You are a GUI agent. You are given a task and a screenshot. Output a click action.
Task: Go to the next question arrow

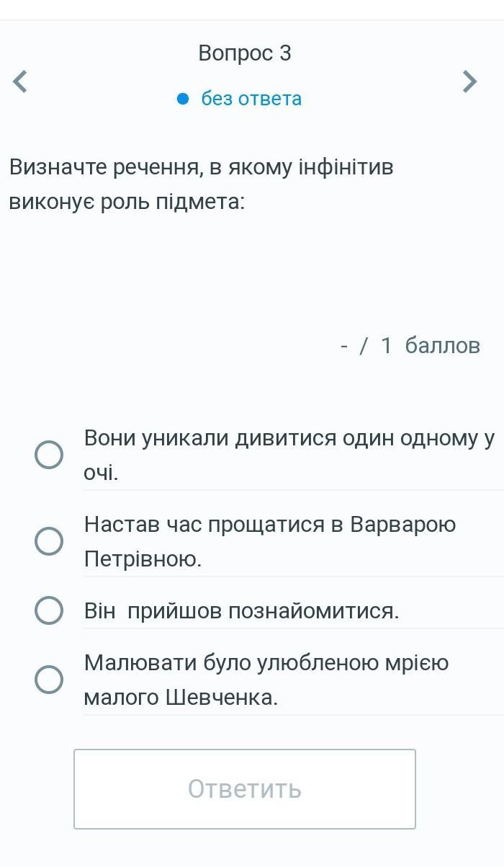(x=469, y=81)
